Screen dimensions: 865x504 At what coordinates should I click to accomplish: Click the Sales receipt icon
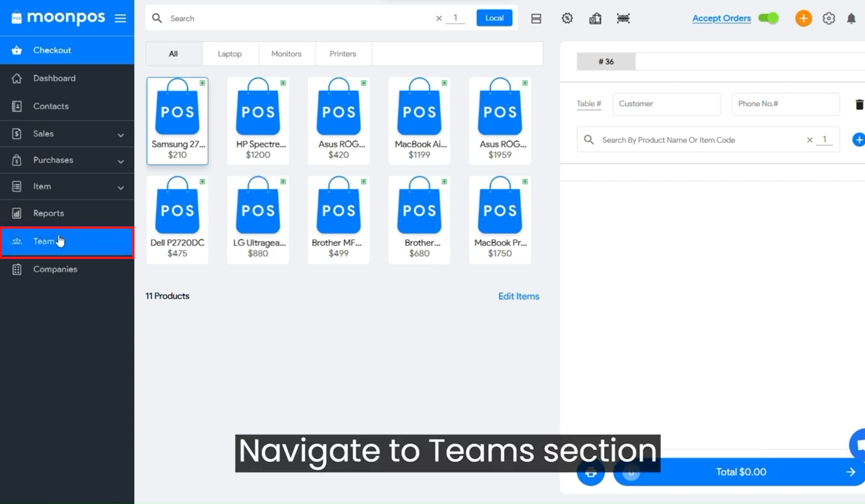pyautogui.click(x=17, y=133)
